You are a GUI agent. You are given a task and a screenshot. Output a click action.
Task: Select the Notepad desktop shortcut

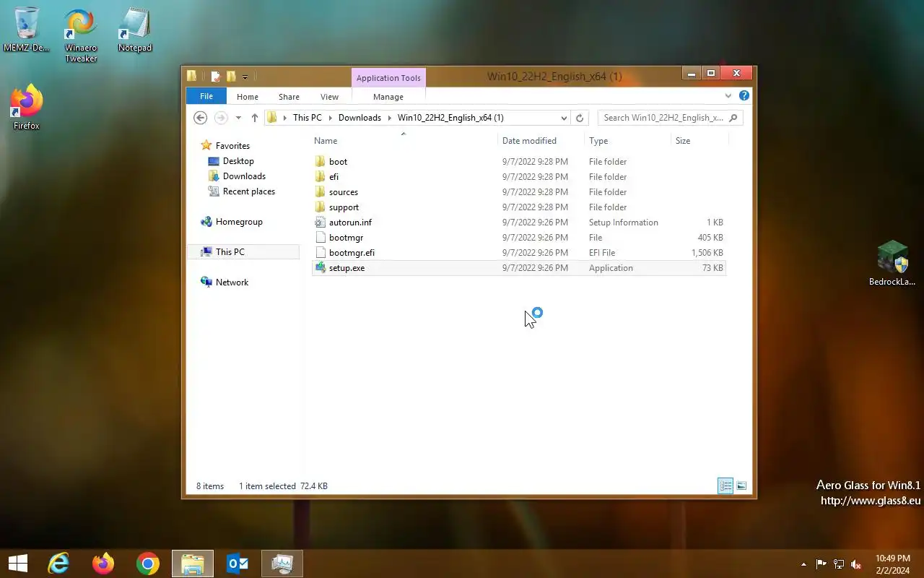pos(135,30)
